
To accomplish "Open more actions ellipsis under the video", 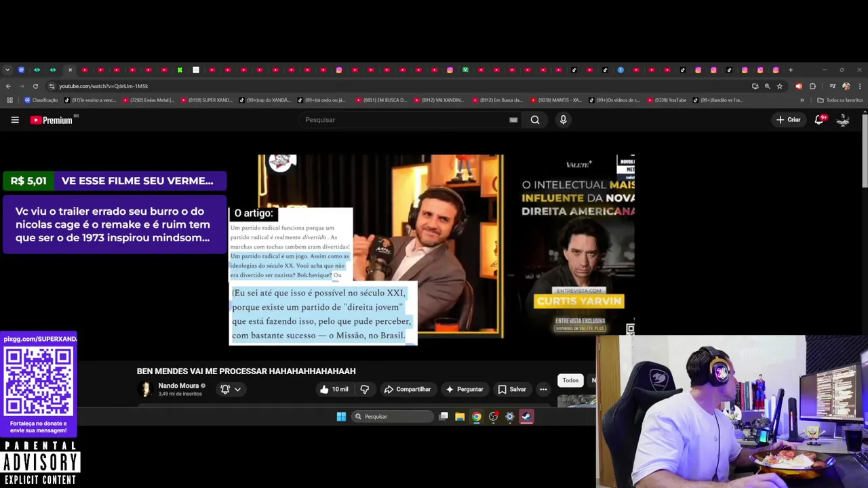I will pyautogui.click(x=543, y=389).
